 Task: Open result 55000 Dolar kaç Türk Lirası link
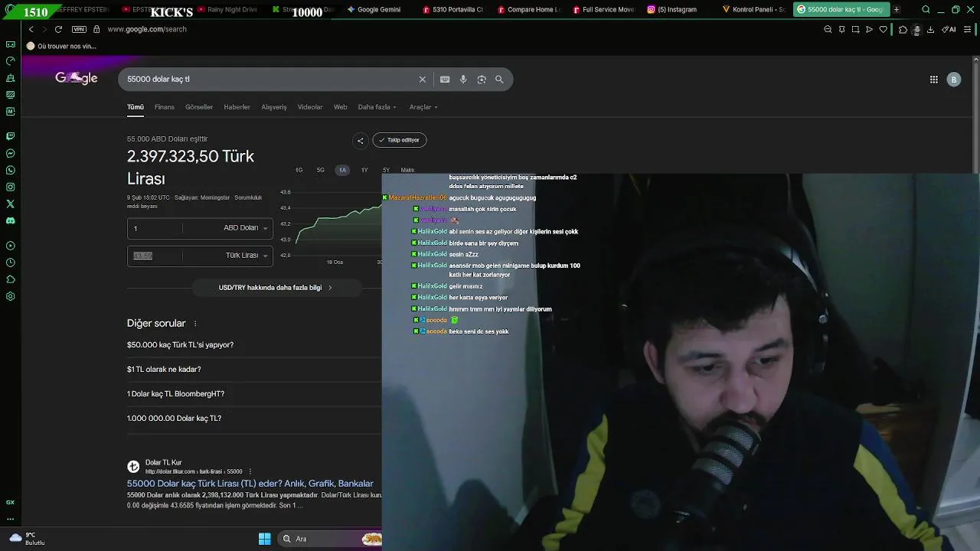[250, 484]
